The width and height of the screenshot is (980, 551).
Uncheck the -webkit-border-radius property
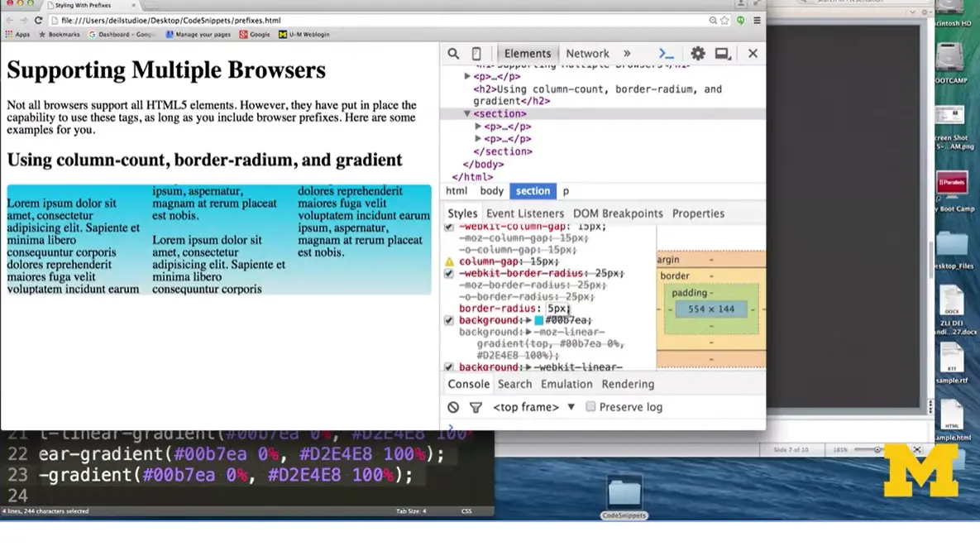pyautogui.click(x=447, y=272)
